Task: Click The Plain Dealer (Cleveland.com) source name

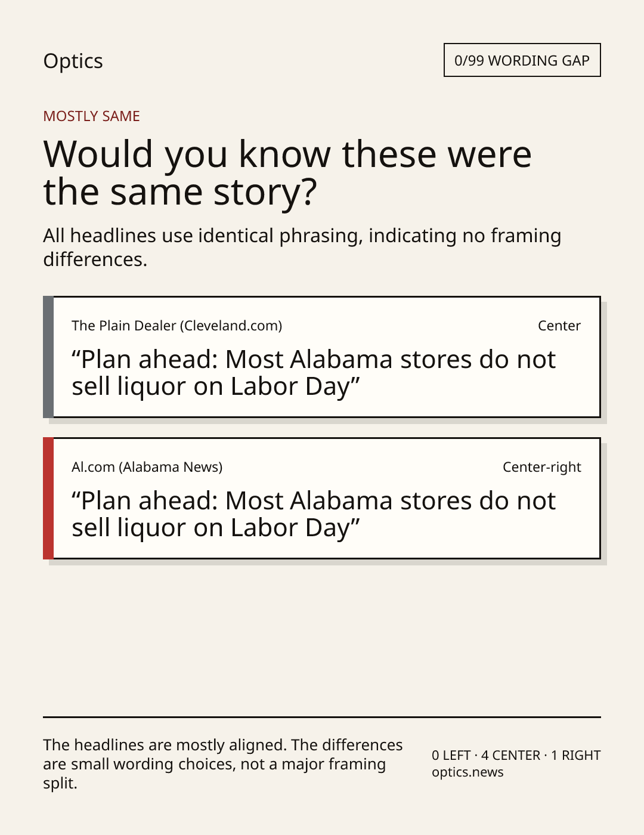Action: 177,326
